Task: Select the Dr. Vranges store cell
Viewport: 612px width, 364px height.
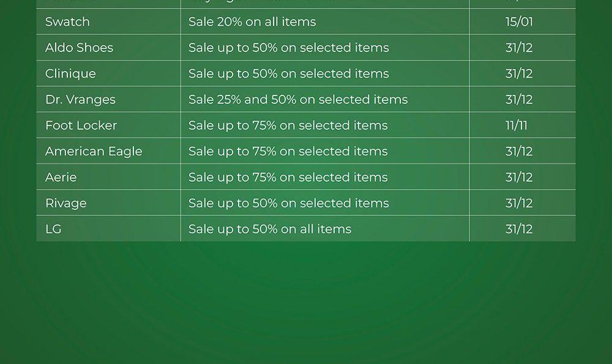Action: [x=80, y=100]
